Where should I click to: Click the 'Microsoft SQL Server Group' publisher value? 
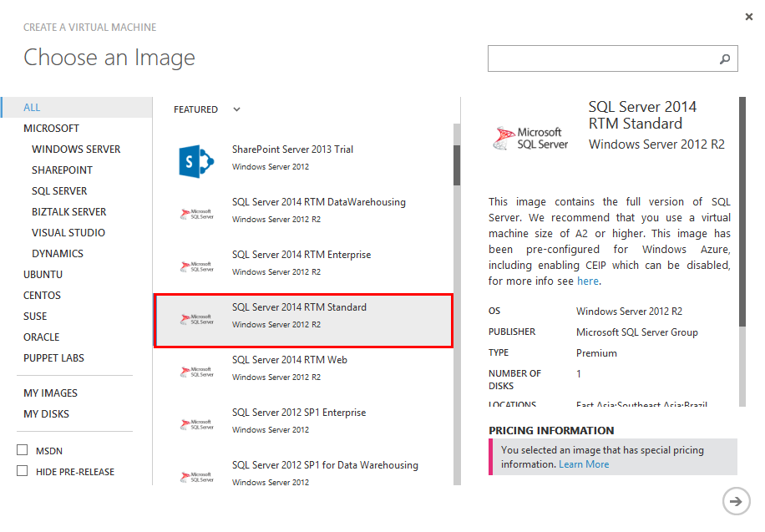636,332
